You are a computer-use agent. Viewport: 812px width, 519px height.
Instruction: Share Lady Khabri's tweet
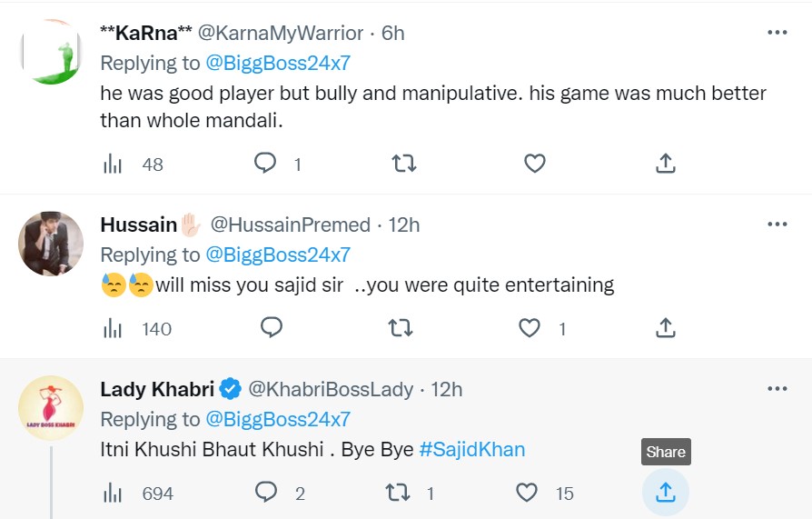pyautogui.click(x=665, y=493)
